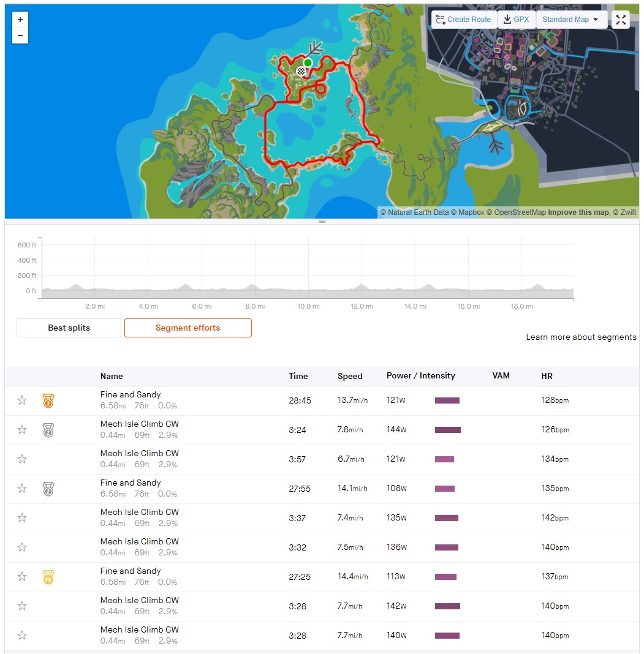Viewport: 644px width, 654px height.
Task: Click the intensity bar for the 144W effort
Action: click(x=448, y=430)
